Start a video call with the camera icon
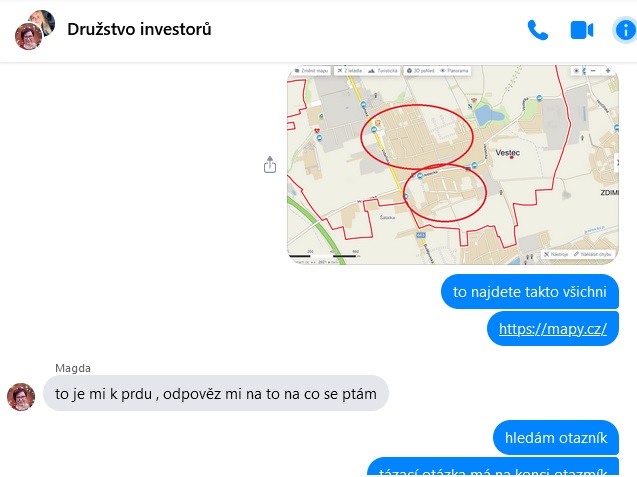This screenshot has height=477, width=637. tap(582, 30)
